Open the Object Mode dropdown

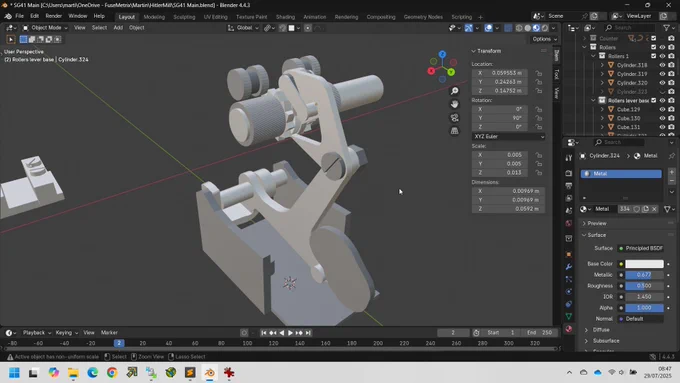[45, 28]
